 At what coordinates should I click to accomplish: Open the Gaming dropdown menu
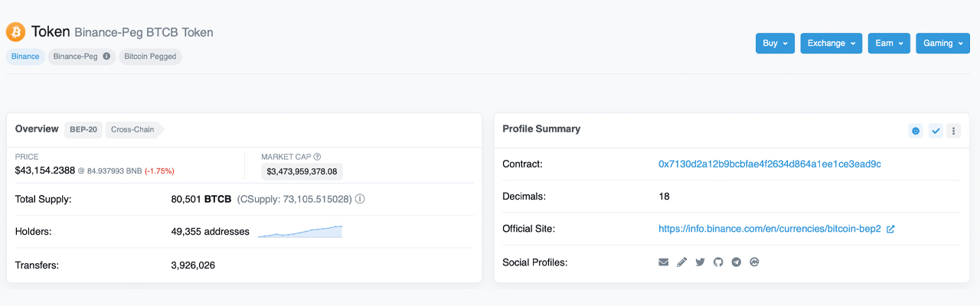pos(942,44)
